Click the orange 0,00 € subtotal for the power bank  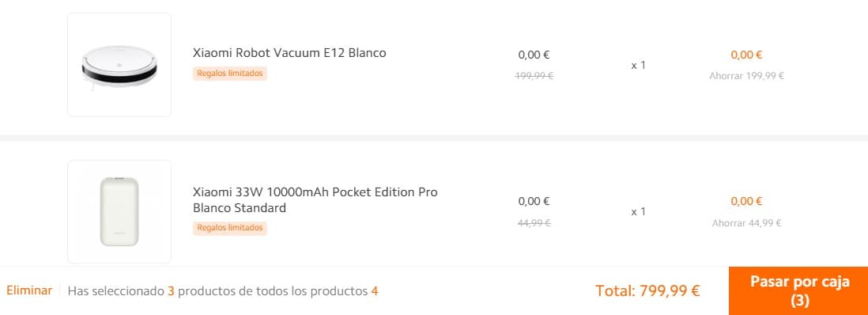[x=747, y=201]
